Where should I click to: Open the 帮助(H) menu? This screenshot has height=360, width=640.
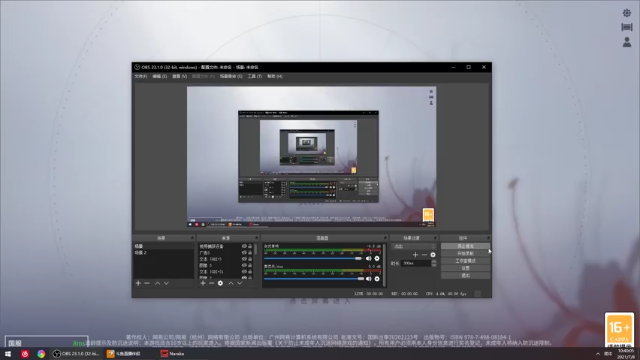(275, 76)
